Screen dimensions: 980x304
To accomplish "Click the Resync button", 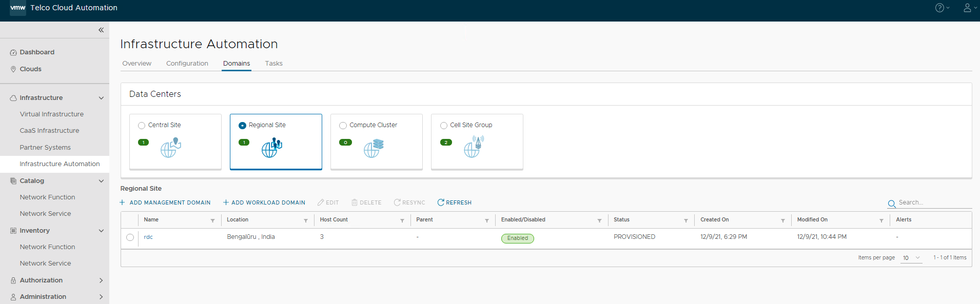I will tap(409, 202).
